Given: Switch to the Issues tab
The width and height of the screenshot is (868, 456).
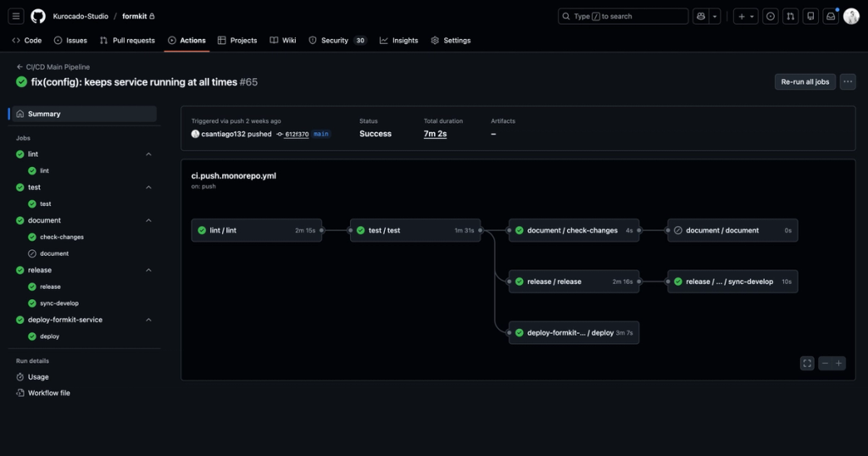Looking at the screenshot, I should (x=70, y=41).
